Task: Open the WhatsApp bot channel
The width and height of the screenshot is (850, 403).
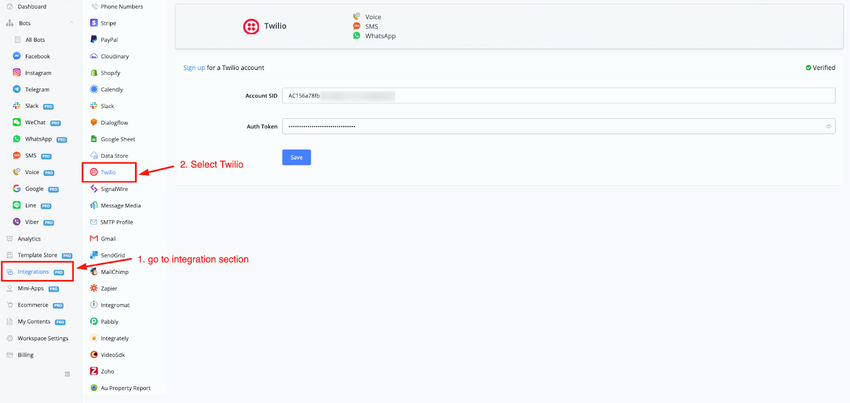Action: [x=40, y=139]
